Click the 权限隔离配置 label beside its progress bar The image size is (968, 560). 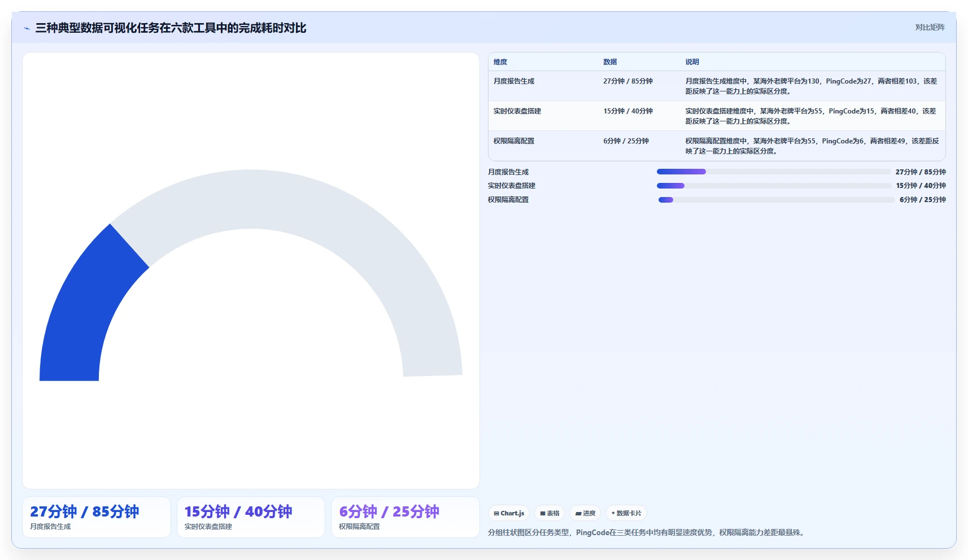[508, 200]
